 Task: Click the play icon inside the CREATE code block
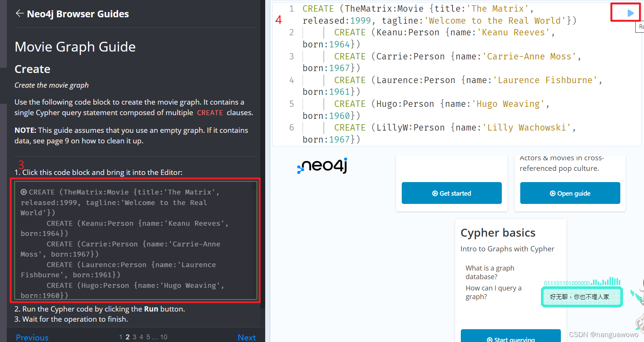click(x=24, y=192)
